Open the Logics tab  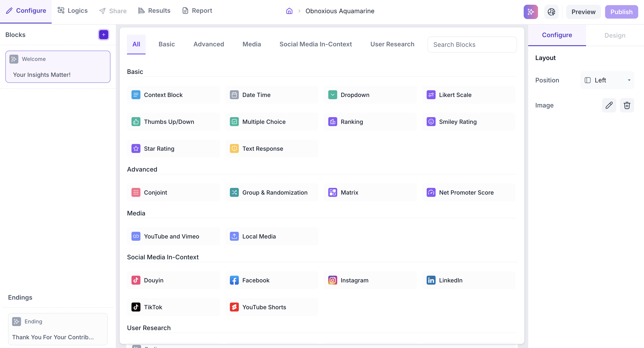click(72, 11)
